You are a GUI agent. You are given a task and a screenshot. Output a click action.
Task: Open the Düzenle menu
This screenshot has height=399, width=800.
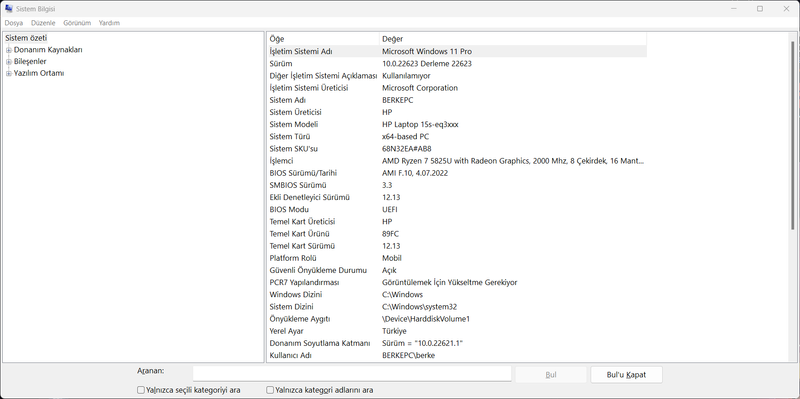click(x=43, y=23)
